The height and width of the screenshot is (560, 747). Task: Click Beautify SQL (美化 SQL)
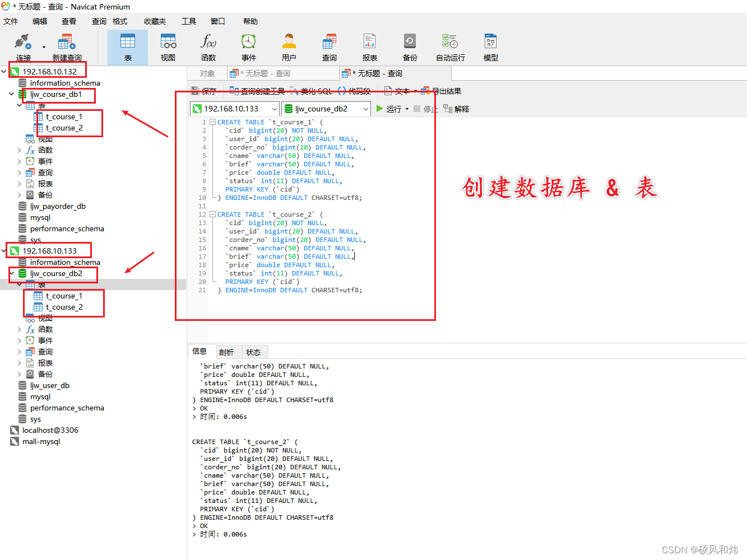pyautogui.click(x=311, y=91)
